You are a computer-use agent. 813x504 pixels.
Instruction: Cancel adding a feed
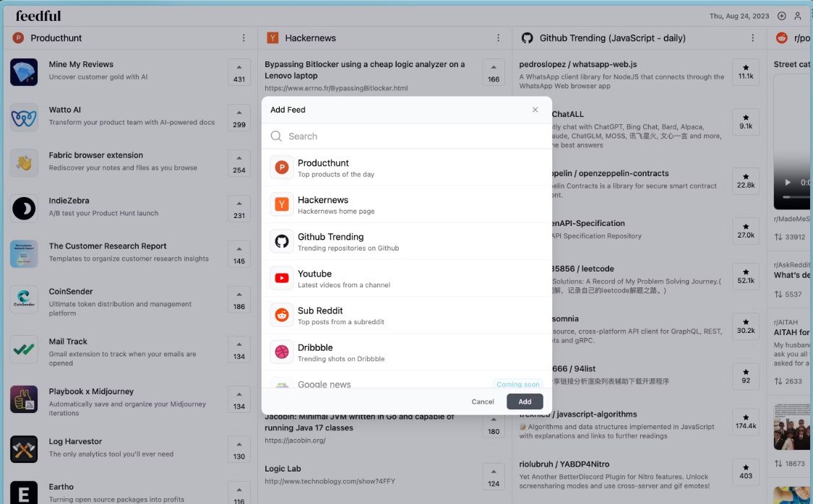(x=483, y=401)
